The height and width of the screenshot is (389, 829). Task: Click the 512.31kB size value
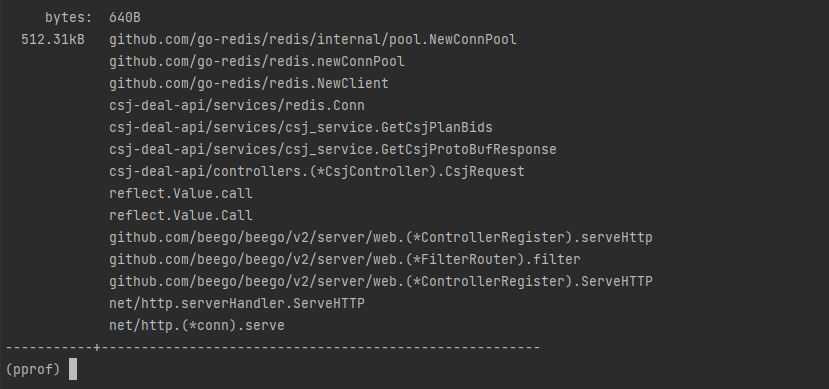[x=53, y=40]
